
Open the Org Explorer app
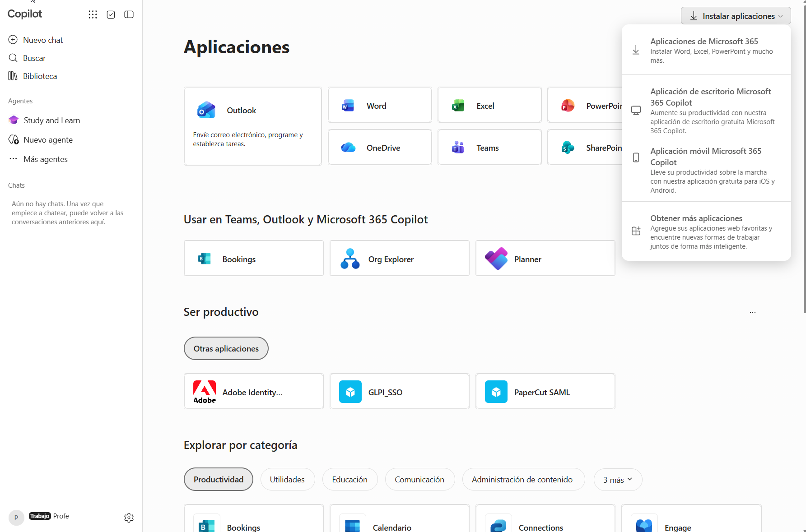tap(400, 258)
